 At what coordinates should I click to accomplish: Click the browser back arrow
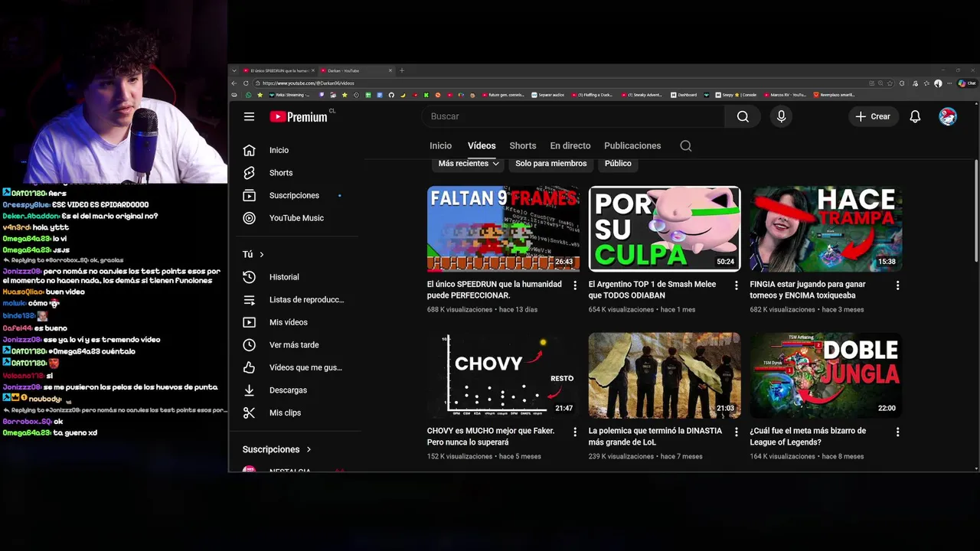coord(234,83)
